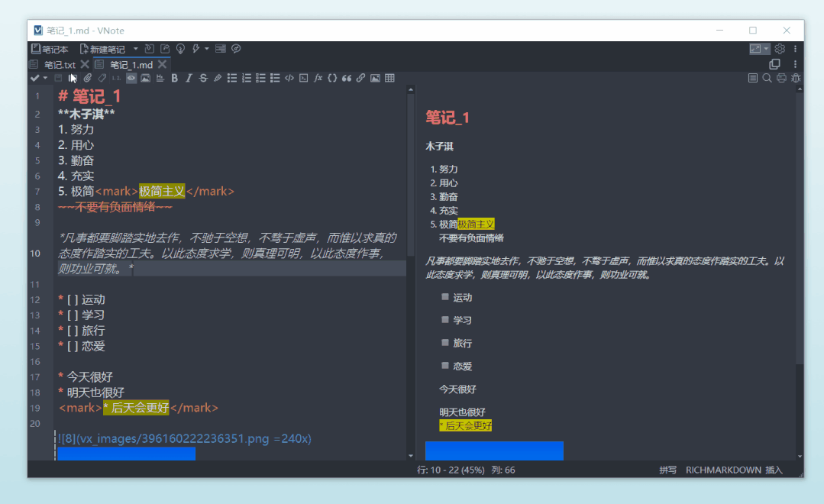
Task: Click the paperclip attachment icon
Action: 87,79
